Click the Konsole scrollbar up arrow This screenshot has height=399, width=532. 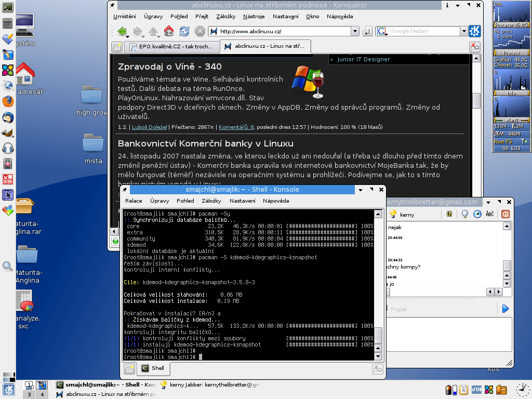[378, 214]
